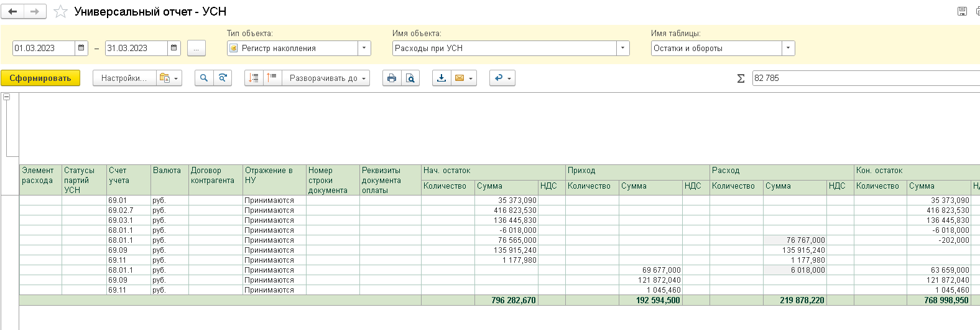Open period selection ellipsis button
Image resolution: width=980 pixels, height=330 pixels.
196,48
